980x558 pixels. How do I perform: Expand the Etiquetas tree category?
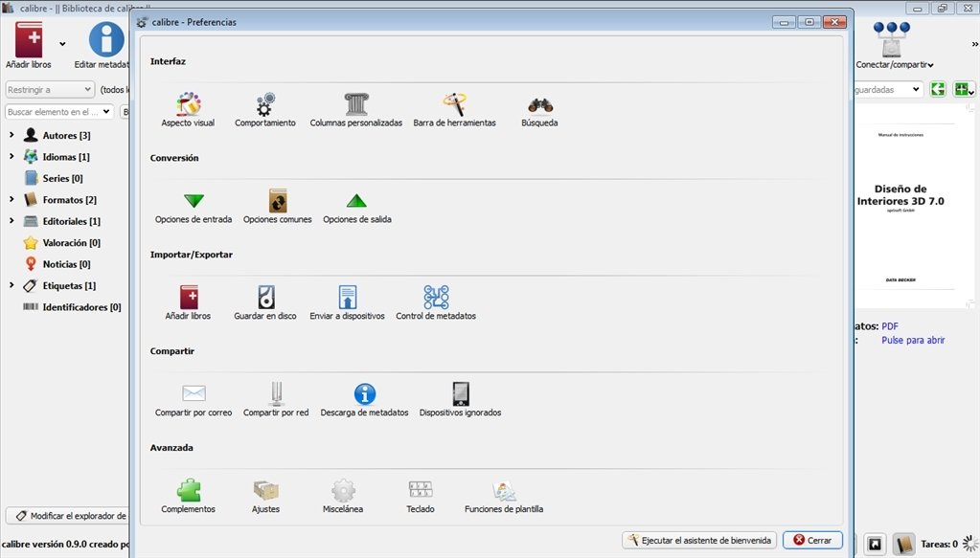click(x=11, y=285)
